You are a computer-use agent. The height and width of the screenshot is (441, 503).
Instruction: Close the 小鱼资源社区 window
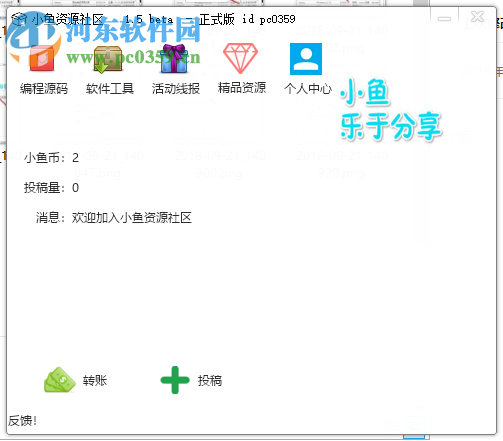tap(477, 17)
